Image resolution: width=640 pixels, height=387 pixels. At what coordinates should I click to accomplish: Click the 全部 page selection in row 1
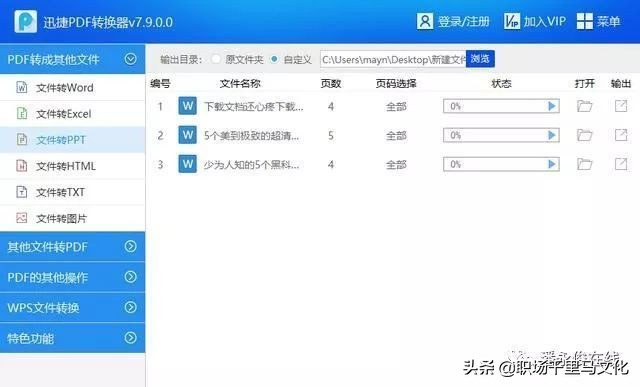tap(396, 107)
